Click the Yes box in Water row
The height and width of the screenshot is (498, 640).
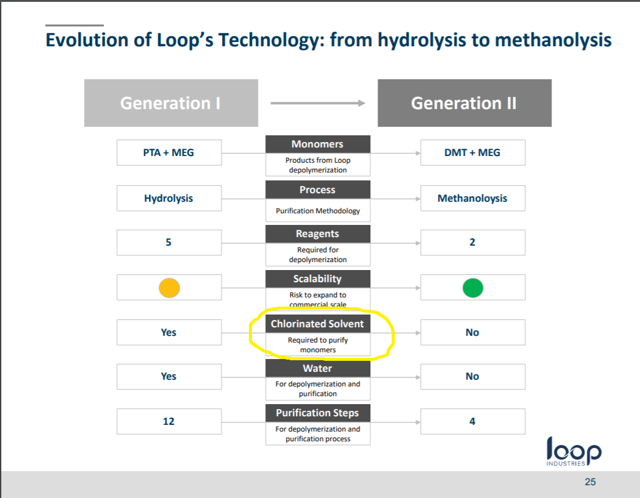(x=169, y=376)
